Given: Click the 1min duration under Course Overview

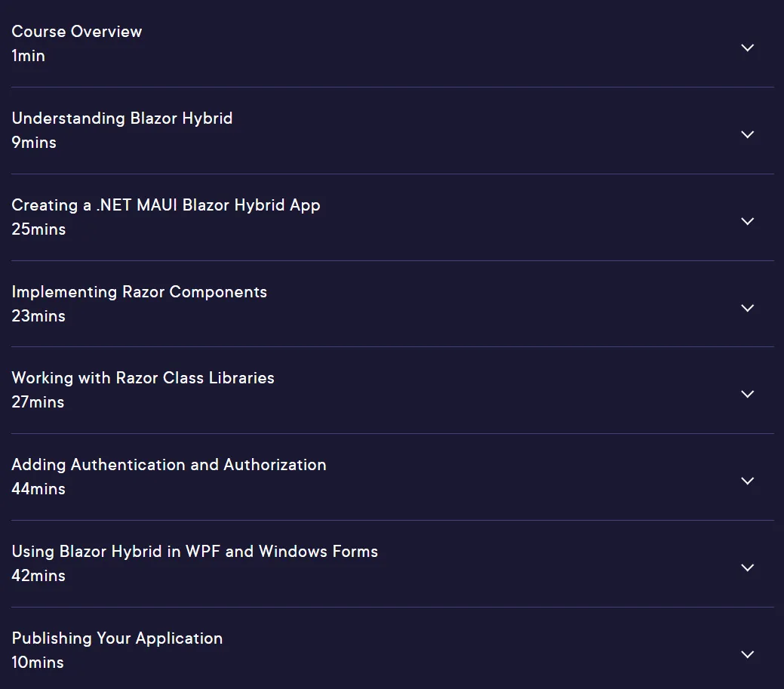Looking at the screenshot, I should click(28, 56).
